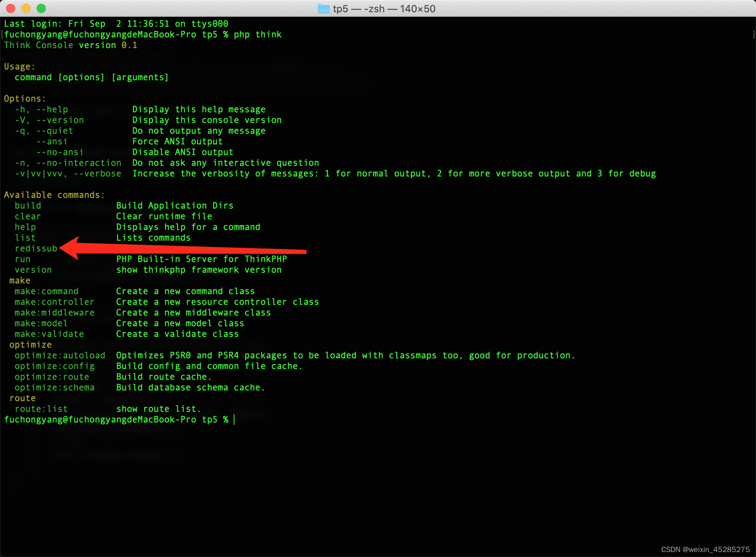Click the tp5 folder icon in title bar
This screenshot has height=557, width=756.
(323, 8)
